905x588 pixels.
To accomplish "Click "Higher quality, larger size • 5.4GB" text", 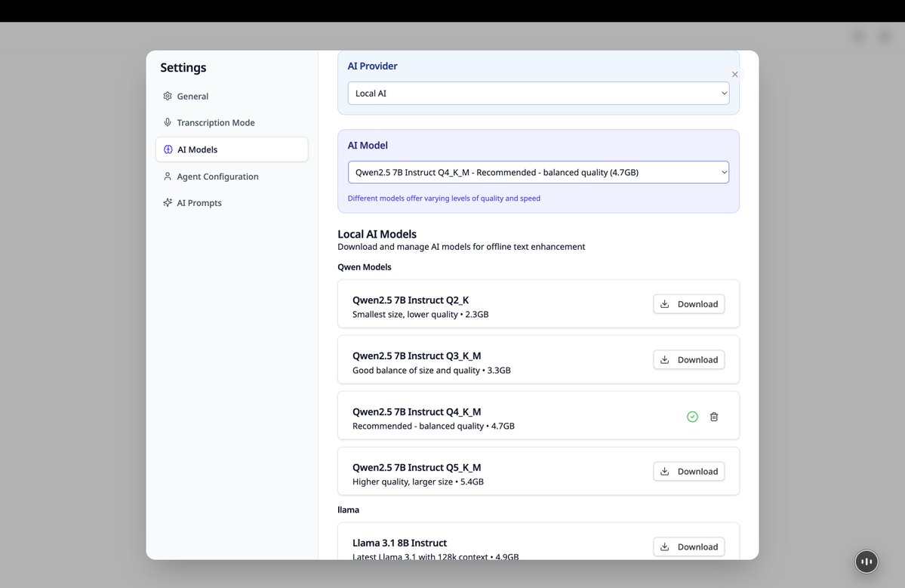I will click(418, 482).
